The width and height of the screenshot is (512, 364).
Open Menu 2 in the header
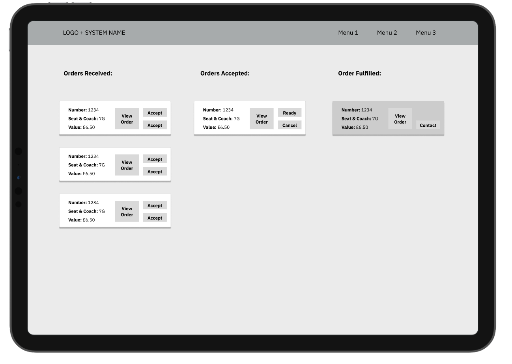coord(387,33)
